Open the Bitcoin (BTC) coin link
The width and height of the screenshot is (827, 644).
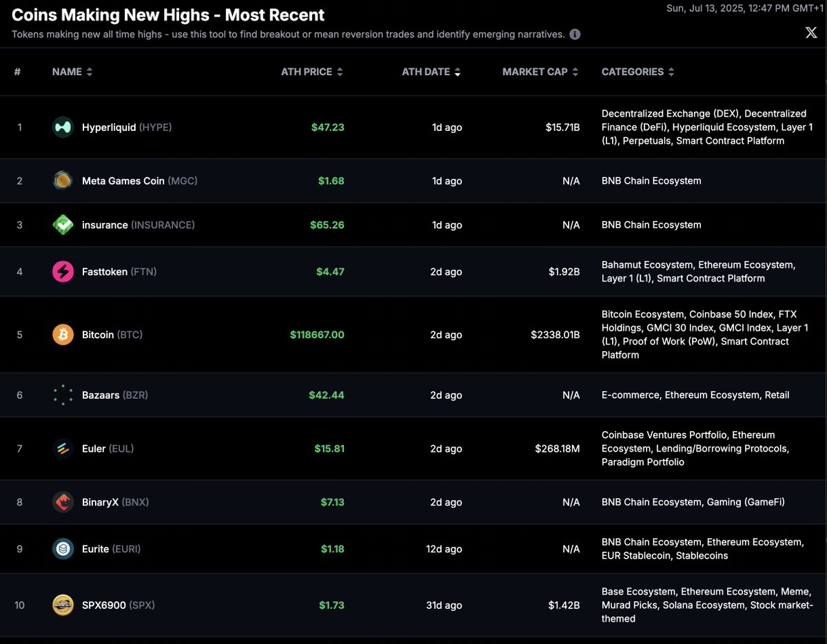(112, 335)
